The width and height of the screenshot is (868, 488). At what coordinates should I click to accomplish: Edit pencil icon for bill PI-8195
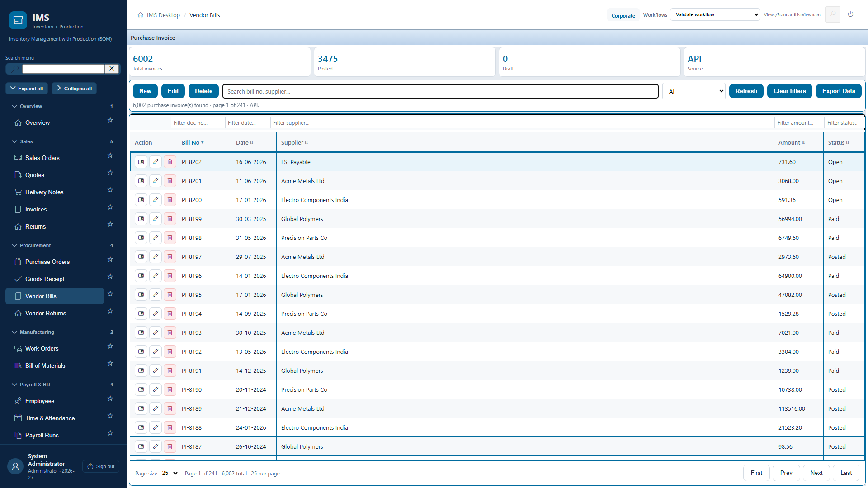click(x=156, y=295)
